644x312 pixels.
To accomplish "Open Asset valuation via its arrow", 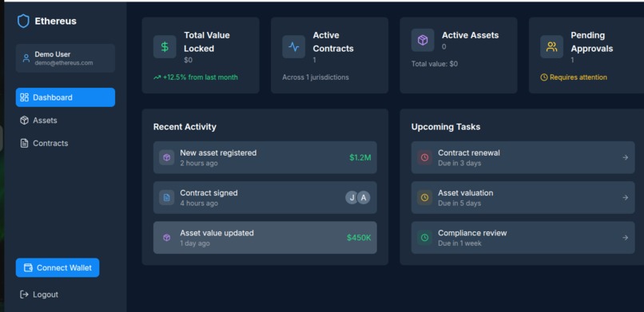I will click(x=625, y=198).
